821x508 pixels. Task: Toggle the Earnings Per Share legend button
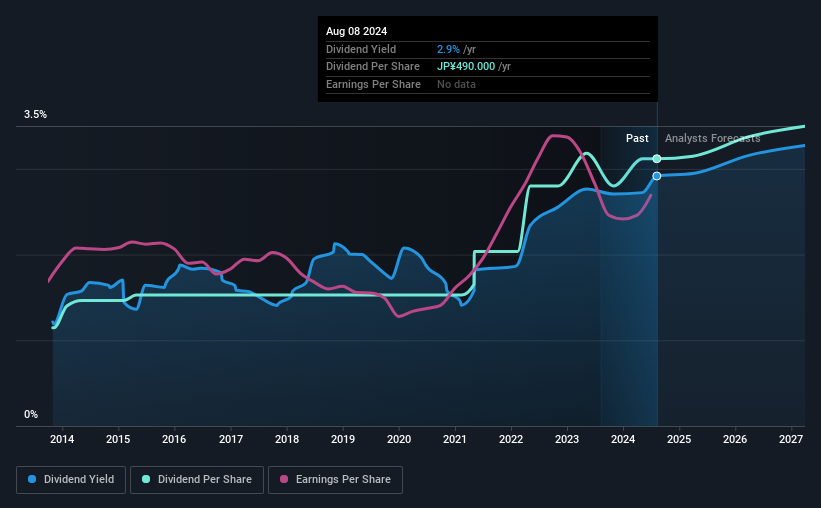pyautogui.click(x=335, y=480)
